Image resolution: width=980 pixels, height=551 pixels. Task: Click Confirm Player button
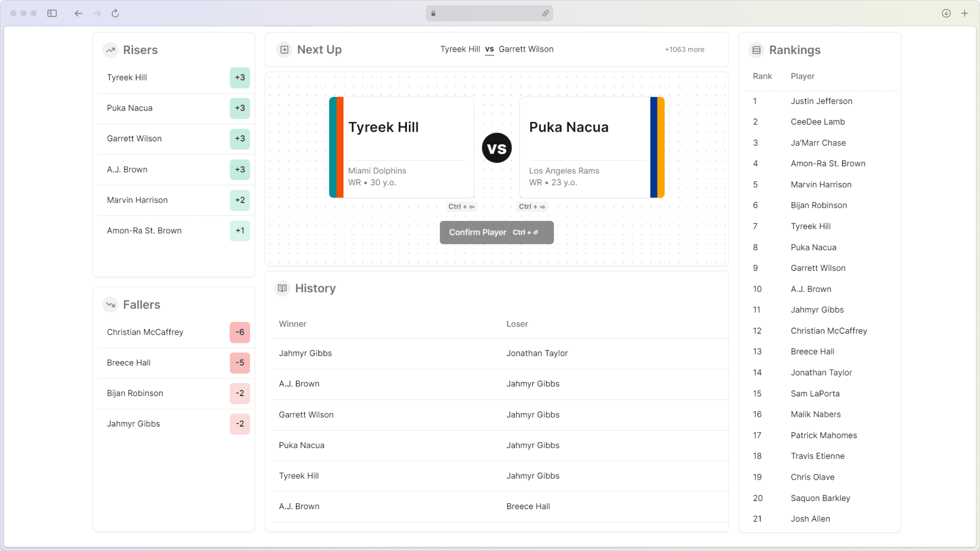497,232
